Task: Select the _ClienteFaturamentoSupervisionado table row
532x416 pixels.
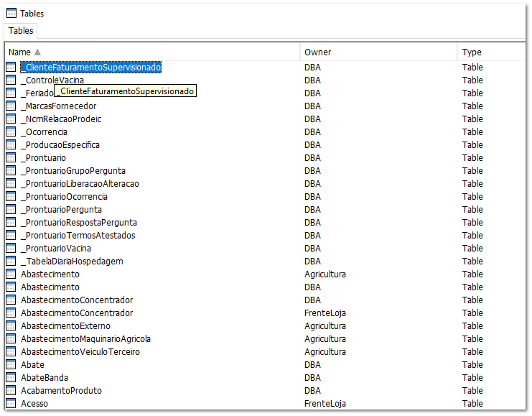Action: pos(90,68)
